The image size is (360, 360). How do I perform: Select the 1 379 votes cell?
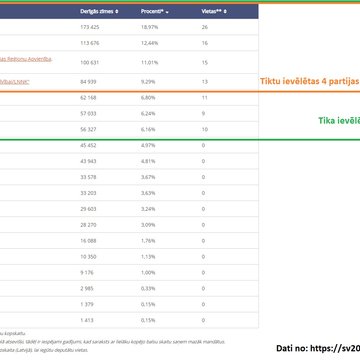(x=87, y=305)
